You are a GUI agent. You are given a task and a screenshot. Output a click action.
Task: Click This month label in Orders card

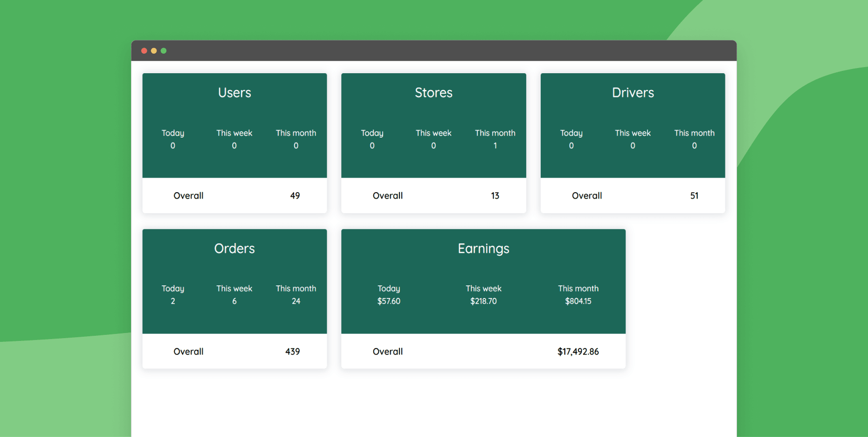click(296, 289)
